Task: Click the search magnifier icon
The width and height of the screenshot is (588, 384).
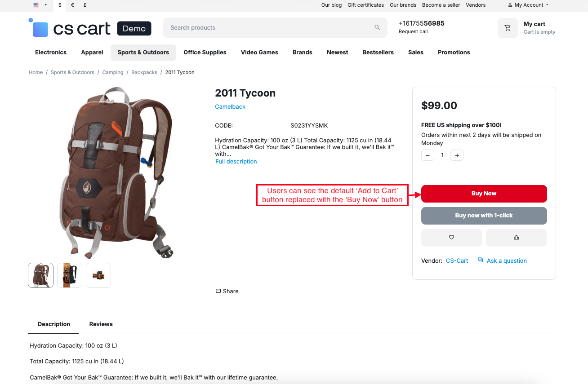Action: tap(377, 27)
